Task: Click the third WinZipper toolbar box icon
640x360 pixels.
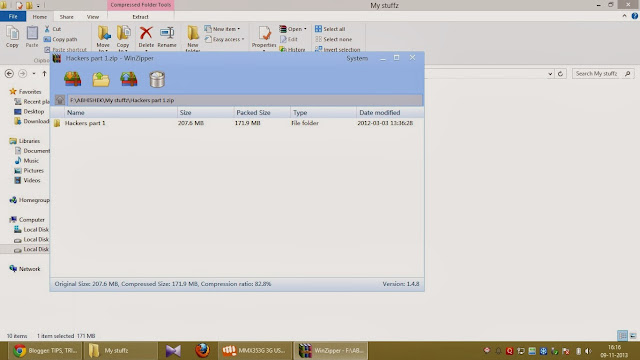Action: click(x=129, y=79)
